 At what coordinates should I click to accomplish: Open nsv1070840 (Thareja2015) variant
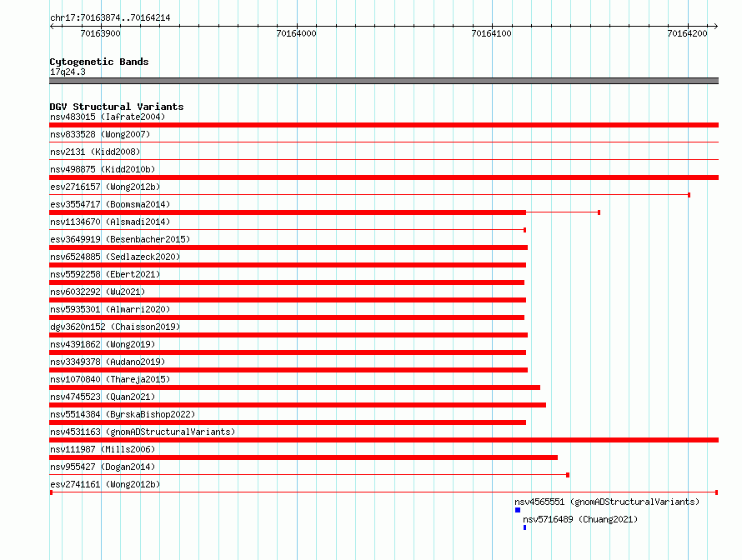[x=110, y=379]
